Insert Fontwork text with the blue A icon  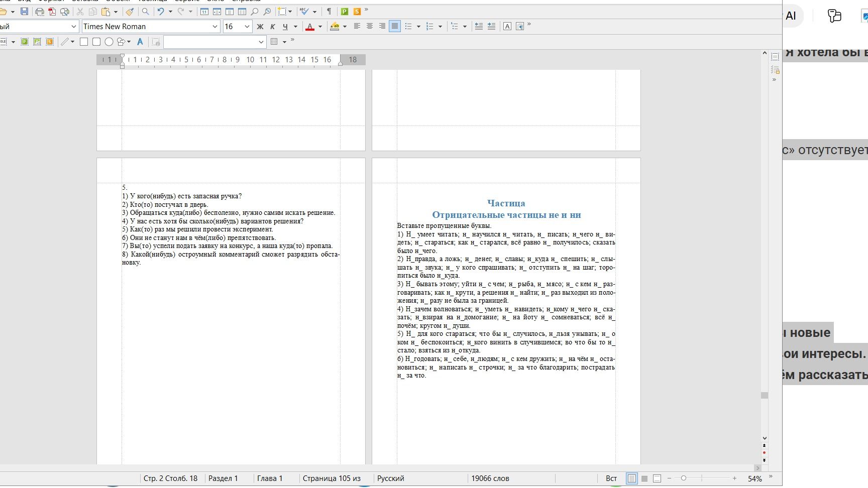(x=140, y=42)
